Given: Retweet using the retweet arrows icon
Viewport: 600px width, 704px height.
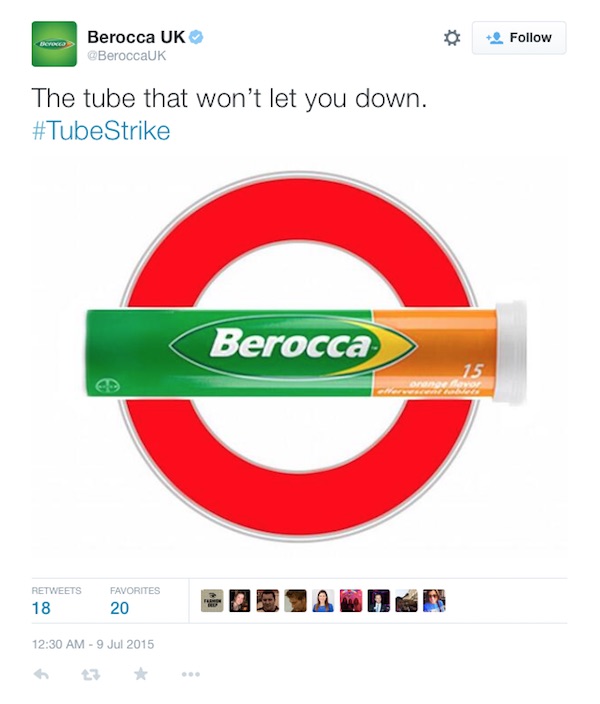Looking at the screenshot, I should 91,674.
